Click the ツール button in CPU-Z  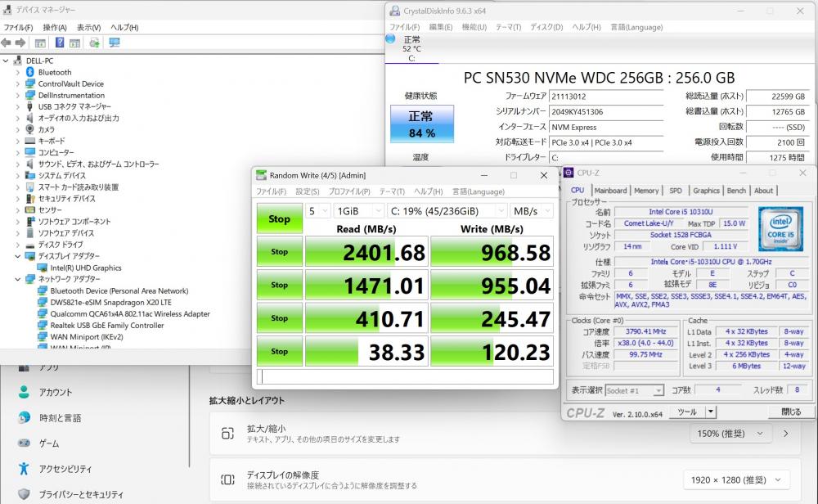click(x=687, y=412)
